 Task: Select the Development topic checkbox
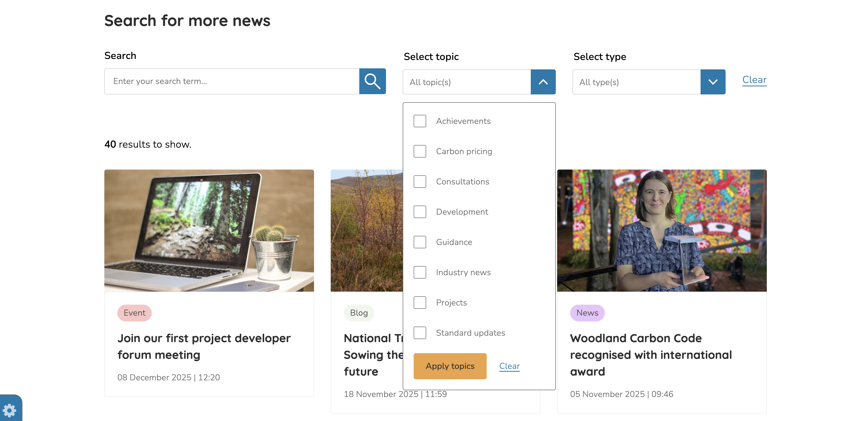(420, 212)
